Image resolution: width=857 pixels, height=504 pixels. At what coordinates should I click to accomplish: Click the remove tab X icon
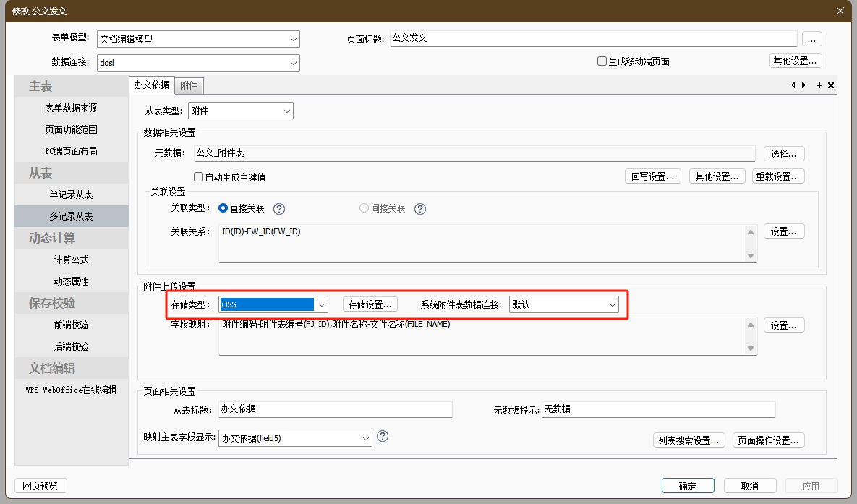[x=831, y=85]
